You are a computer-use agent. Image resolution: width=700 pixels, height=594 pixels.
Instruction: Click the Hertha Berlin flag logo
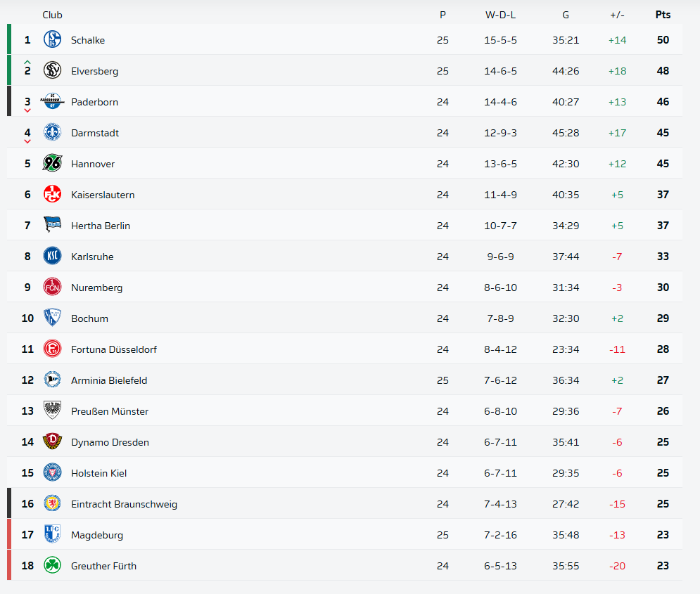coord(52,226)
